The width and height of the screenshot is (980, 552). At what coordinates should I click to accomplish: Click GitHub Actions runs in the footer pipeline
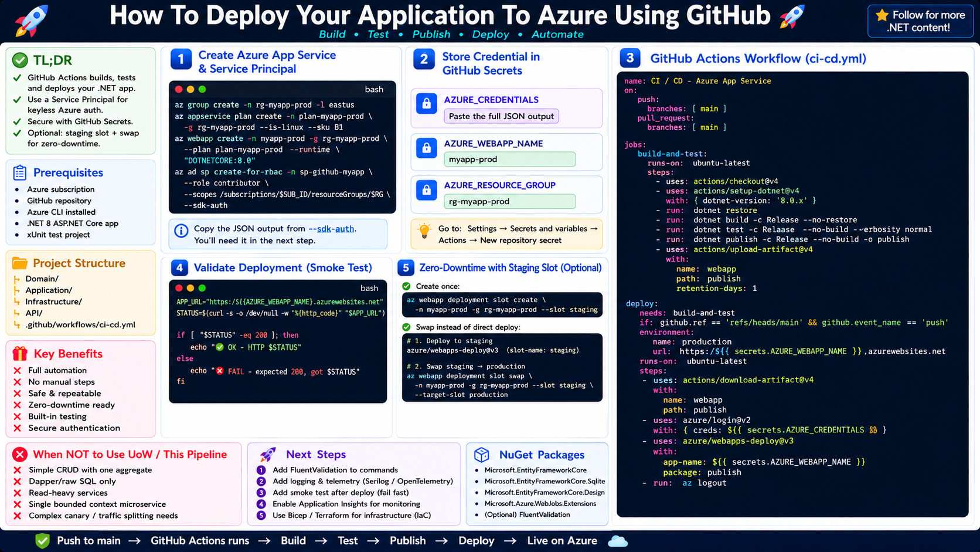coord(200,541)
